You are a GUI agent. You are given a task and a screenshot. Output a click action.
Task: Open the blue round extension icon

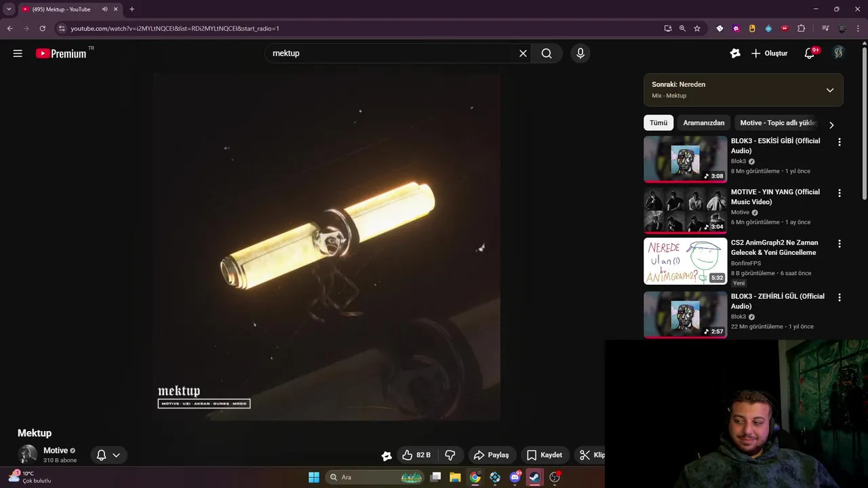point(768,28)
